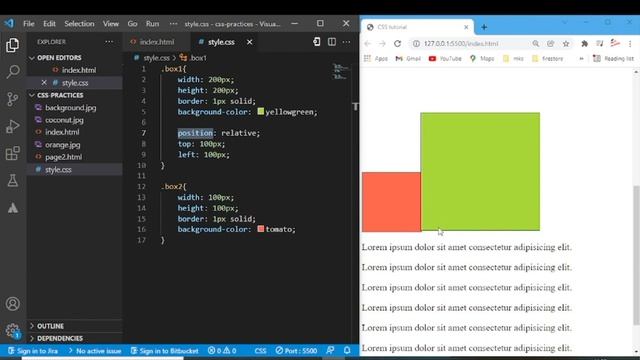Collapse the CSS-PRACTICES folder section
This screenshot has height=360, width=640.
coord(75,95)
